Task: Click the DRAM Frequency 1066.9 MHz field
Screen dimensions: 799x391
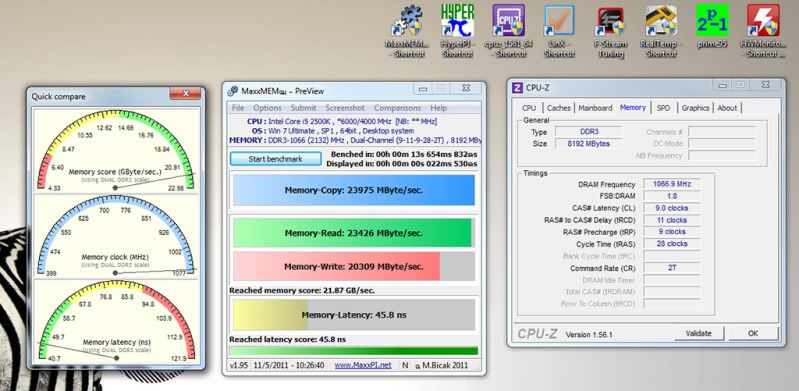Action: 672,184
